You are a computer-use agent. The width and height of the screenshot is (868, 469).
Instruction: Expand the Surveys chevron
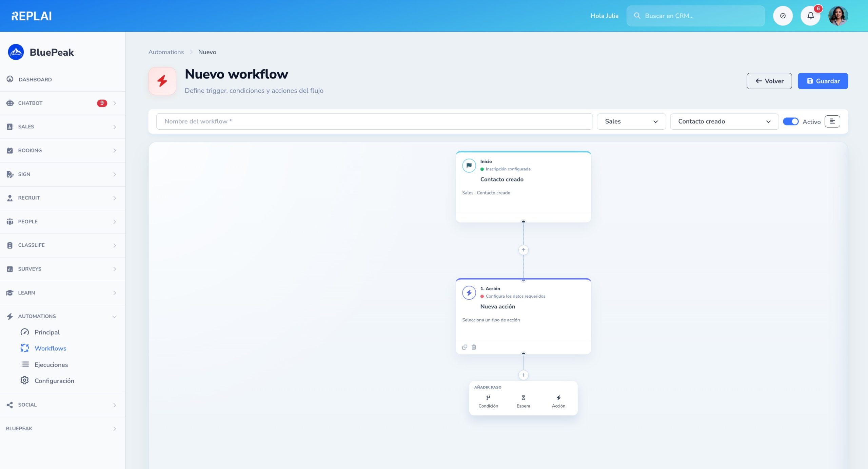(115, 269)
